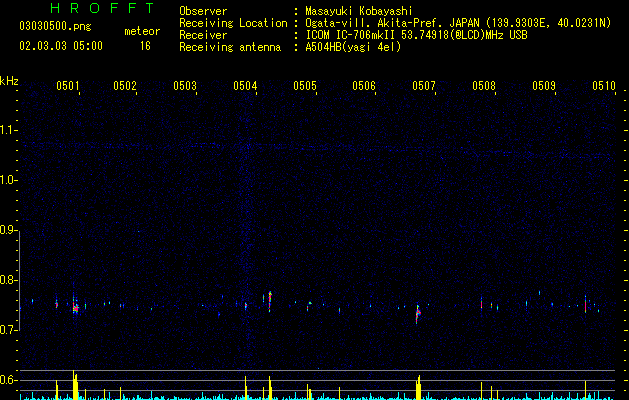Click the 0502 time marker

click(125, 85)
